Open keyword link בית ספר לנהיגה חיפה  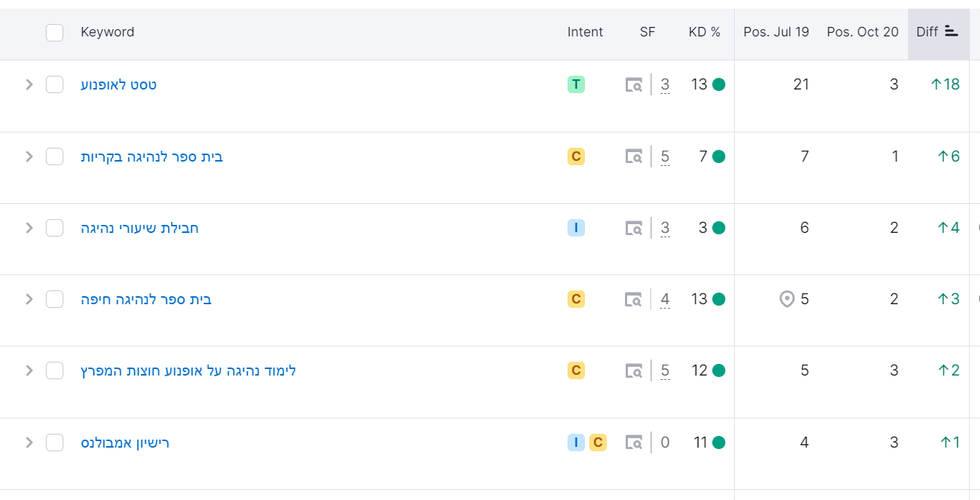146,299
